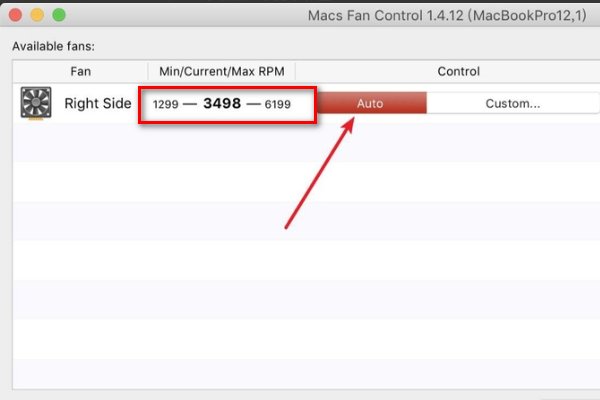Click the Min/Current/Max RPM column header
The image size is (600, 400).
click(221, 72)
